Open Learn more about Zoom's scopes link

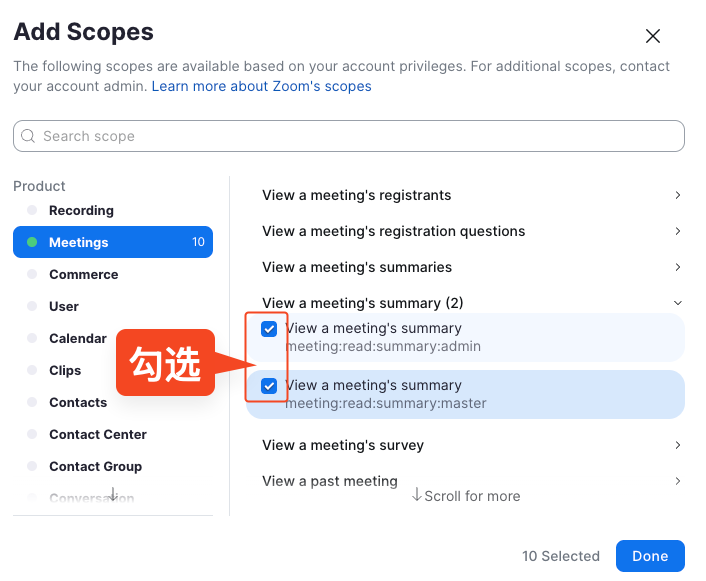[x=261, y=87]
